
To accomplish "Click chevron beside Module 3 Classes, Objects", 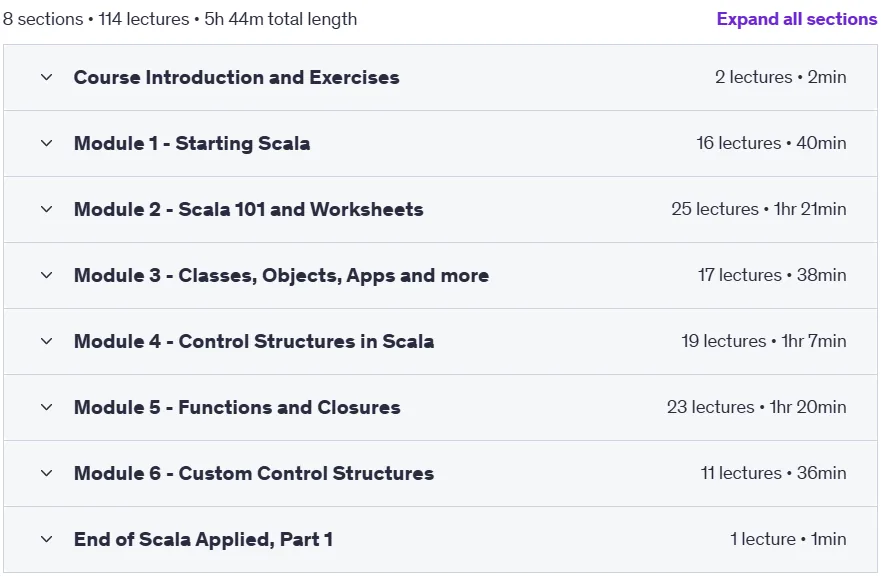I will 47,275.
